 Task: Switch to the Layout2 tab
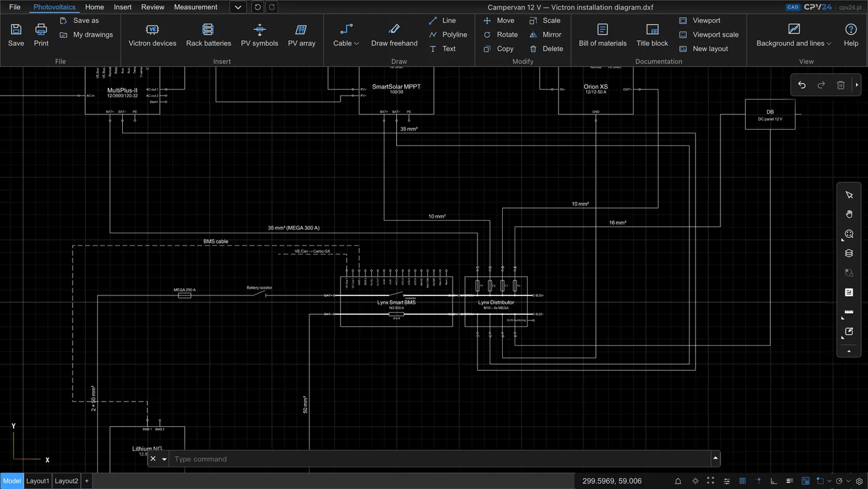[x=66, y=481]
